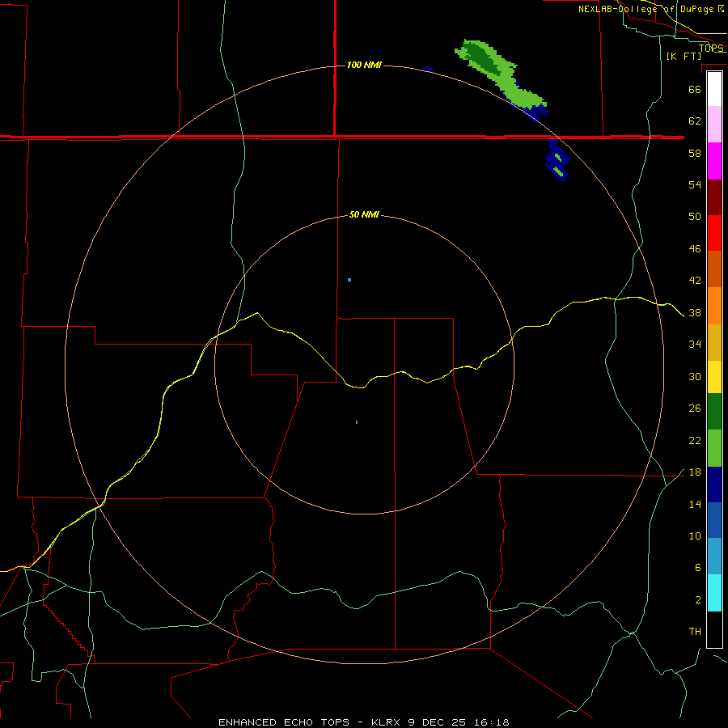Click the legend value '62'
Image resolution: width=728 pixels, height=728 pixels.
pyautogui.click(x=695, y=121)
